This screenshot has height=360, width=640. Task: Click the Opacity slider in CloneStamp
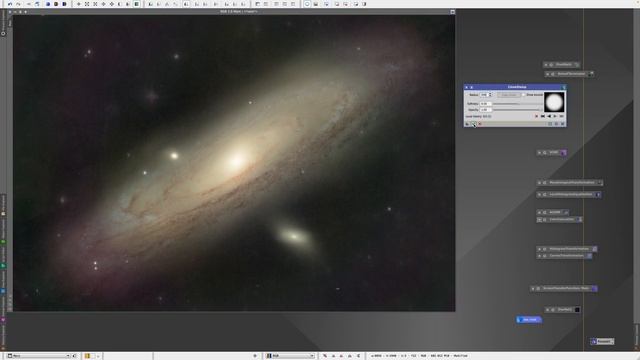tap(518, 110)
